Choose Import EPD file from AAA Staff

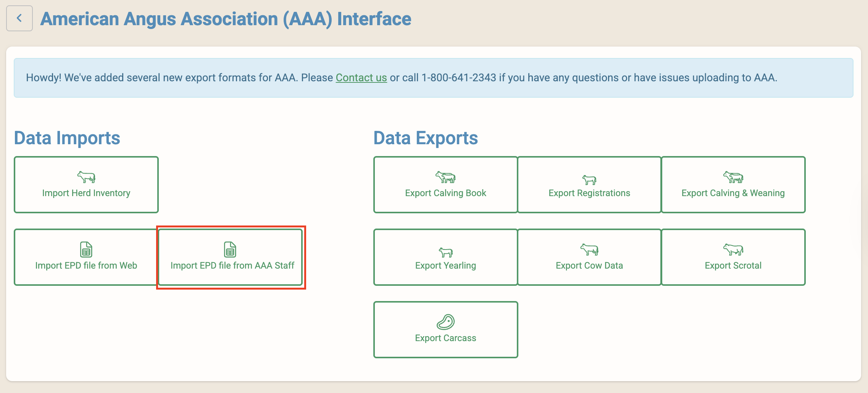230,257
